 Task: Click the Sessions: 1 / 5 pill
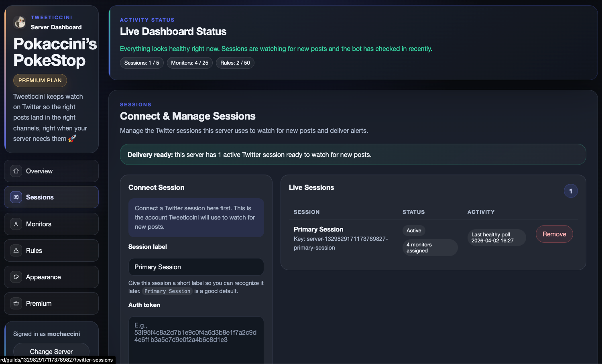[x=142, y=63]
